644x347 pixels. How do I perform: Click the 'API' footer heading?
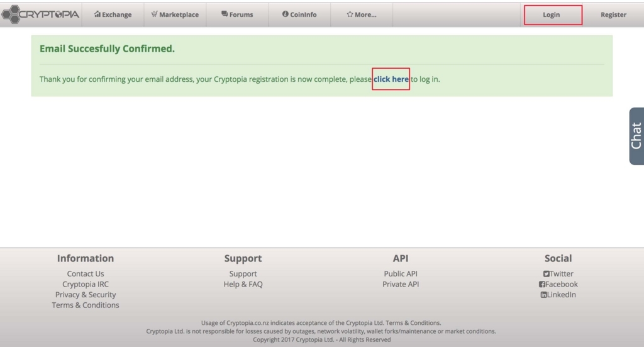pos(401,258)
